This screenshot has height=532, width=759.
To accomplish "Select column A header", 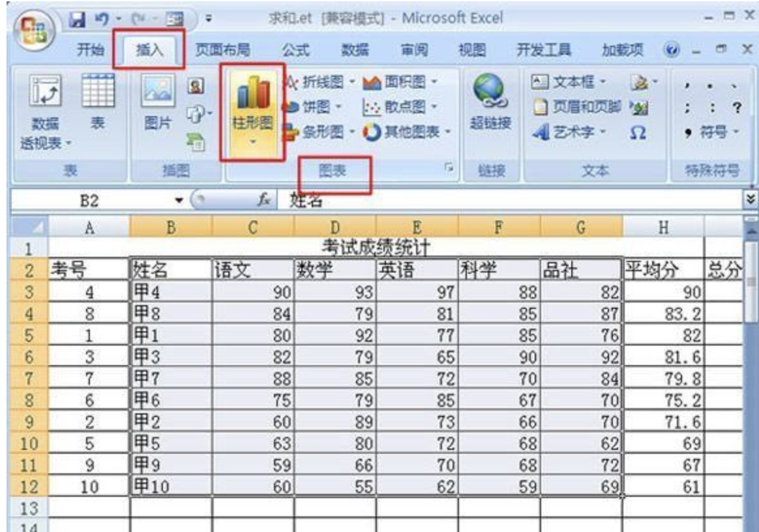I will pyautogui.click(x=89, y=228).
